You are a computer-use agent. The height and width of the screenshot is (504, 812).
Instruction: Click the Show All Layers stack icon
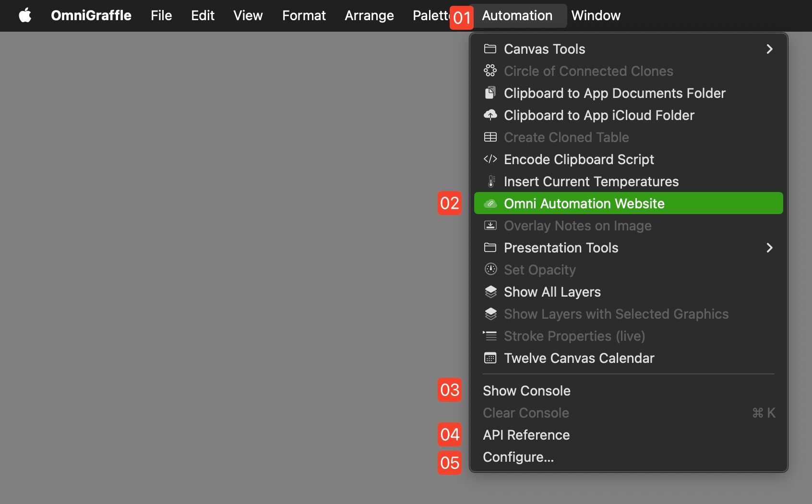[x=490, y=292]
